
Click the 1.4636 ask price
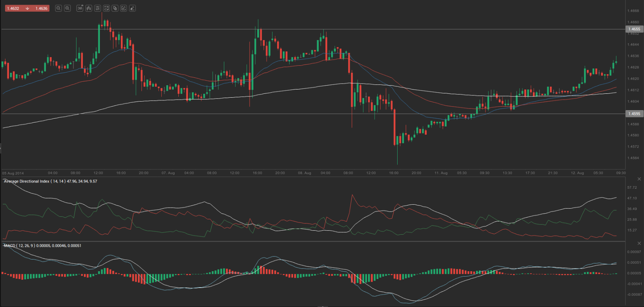[41, 8]
